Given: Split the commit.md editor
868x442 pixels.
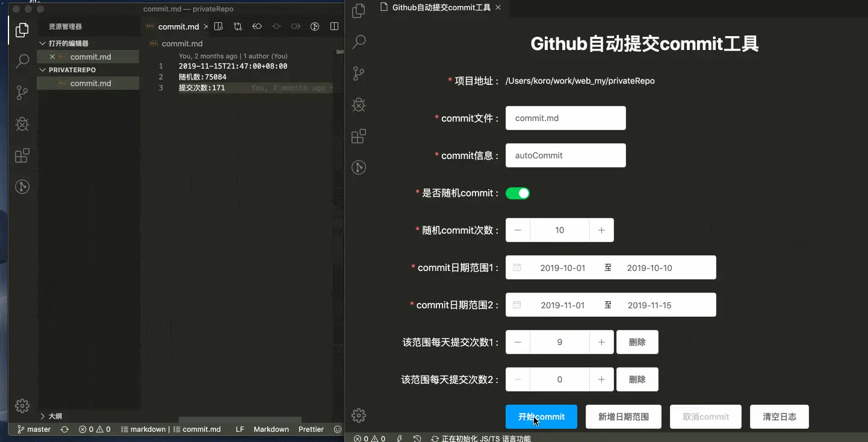Looking at the screenshot, I should coord(334,26).
